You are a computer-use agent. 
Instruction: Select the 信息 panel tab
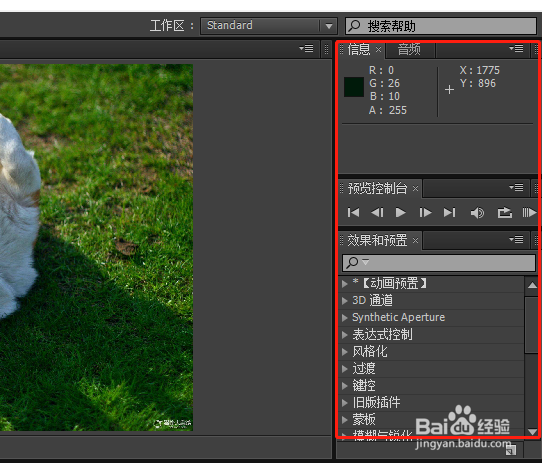click(x=359, y=49)
